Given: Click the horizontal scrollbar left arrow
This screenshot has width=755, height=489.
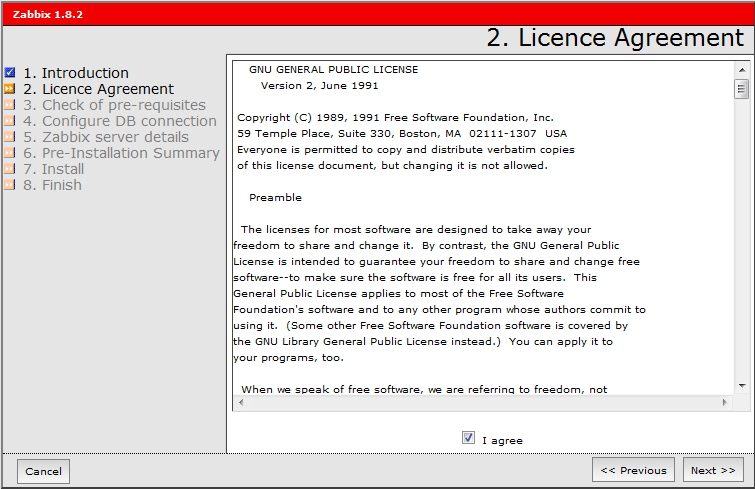Looking at the screenshot, I should [240, 403].
